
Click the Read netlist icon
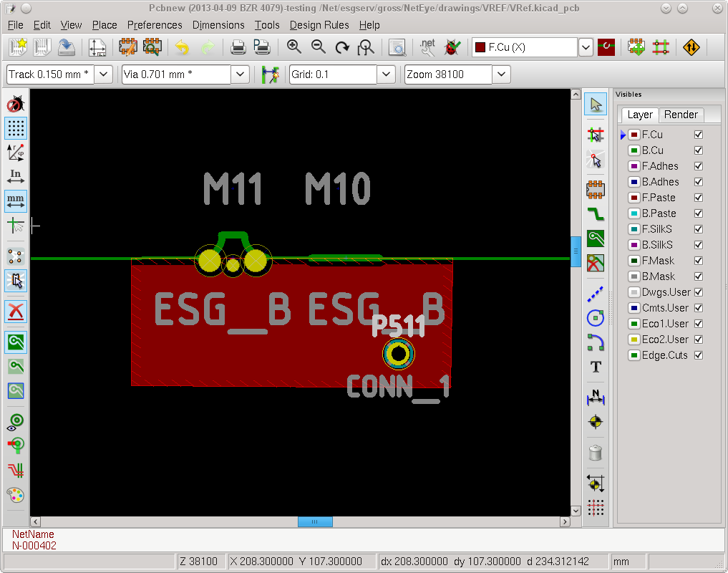427,47
